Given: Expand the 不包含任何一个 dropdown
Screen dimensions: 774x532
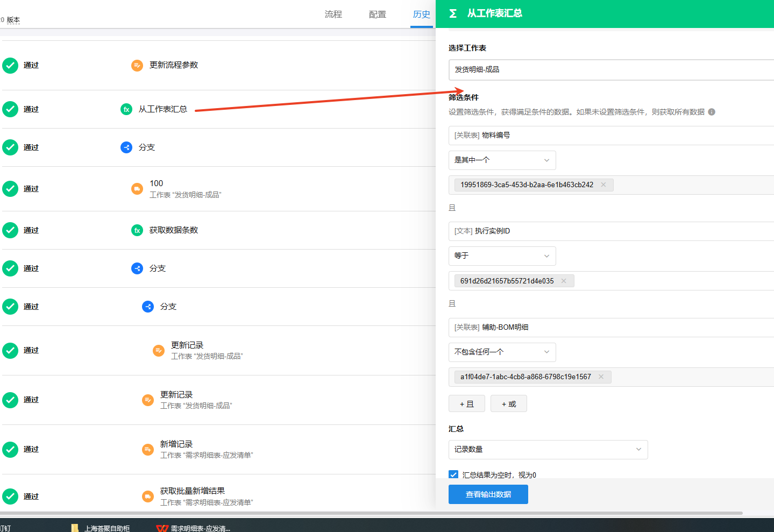Looking at the screenshot, I should 502,352.
